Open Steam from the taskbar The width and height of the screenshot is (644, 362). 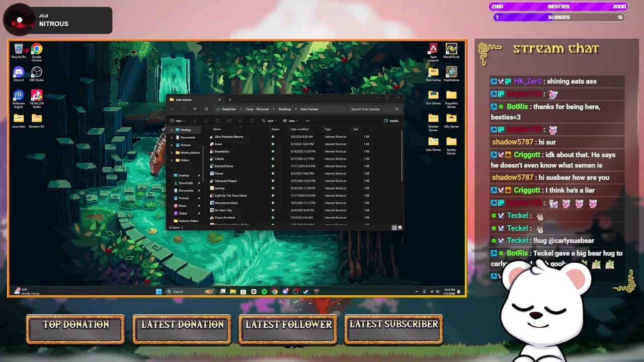click(306, 292)
